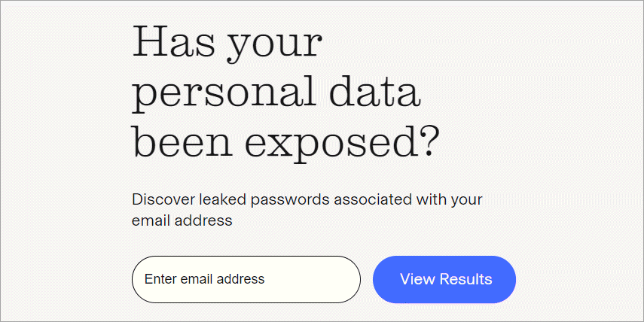This screenshot has height=322, width=644.
Task: Click the 'Discover leaked passwords' subtitle text
Action: [230, 200]
